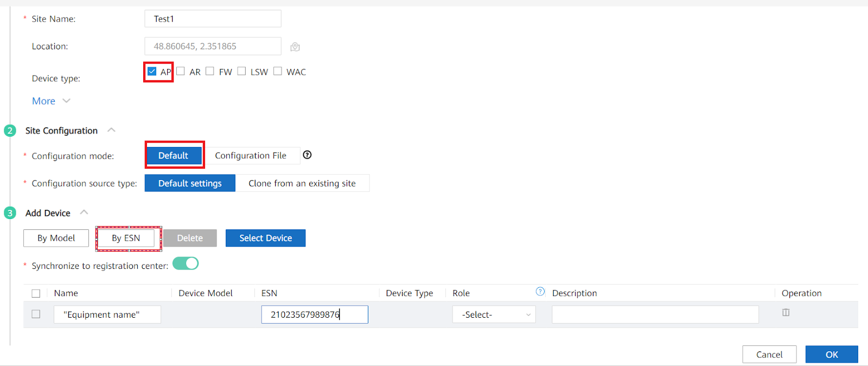Switch to the By Model option
The width and height of the screenshot is (868, 366).
pyautogui.click(x=56, y=238)
